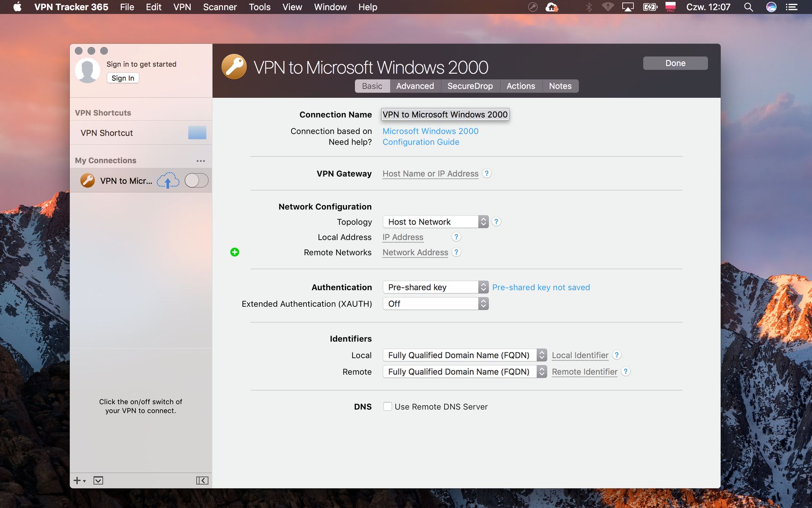Open the Tools menu
This screenshot has height=508, width=812.
pos(260,7)
